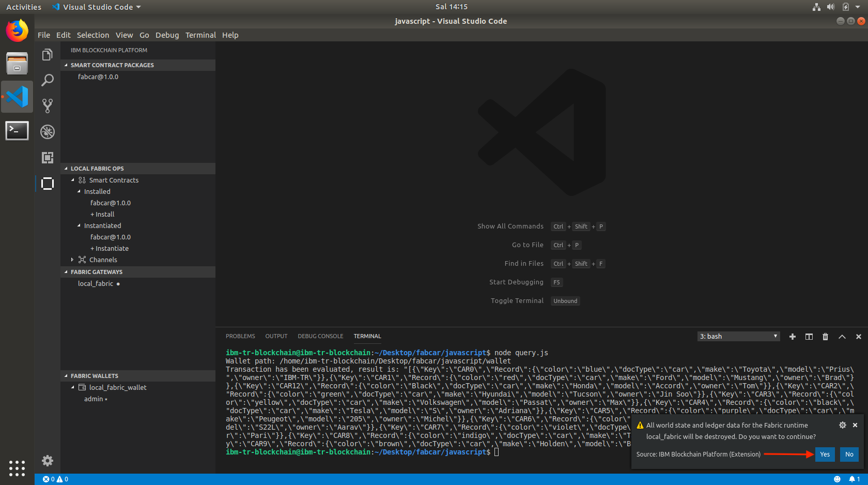
Task: Open the notifications bell in status bar
Action: [x=854, y=479]
